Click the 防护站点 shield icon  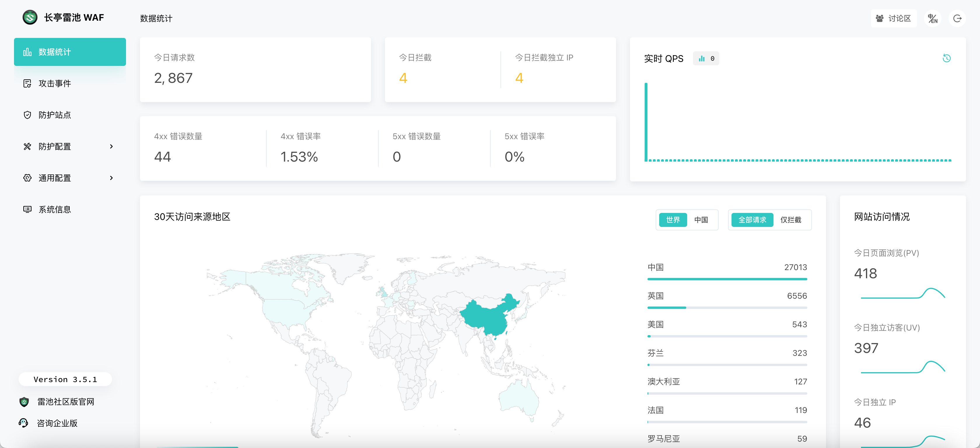pyautogui.click(x=27, y=115)
